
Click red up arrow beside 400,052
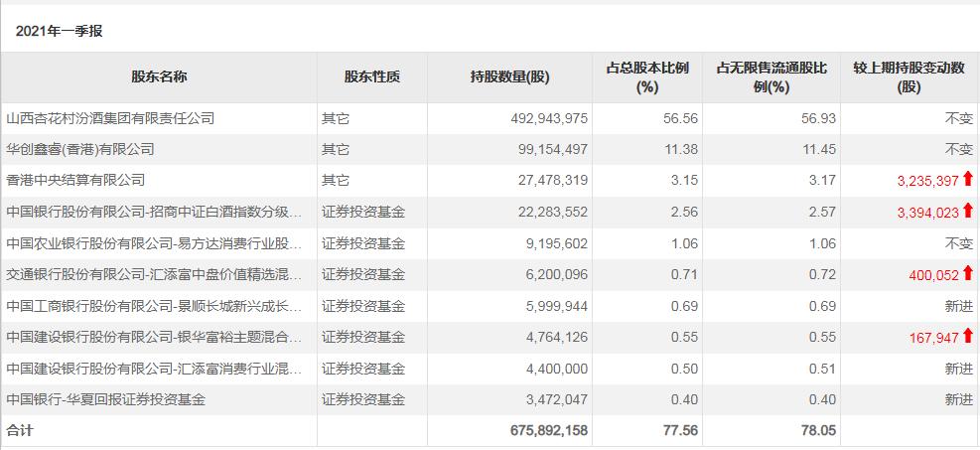(968, 273)
